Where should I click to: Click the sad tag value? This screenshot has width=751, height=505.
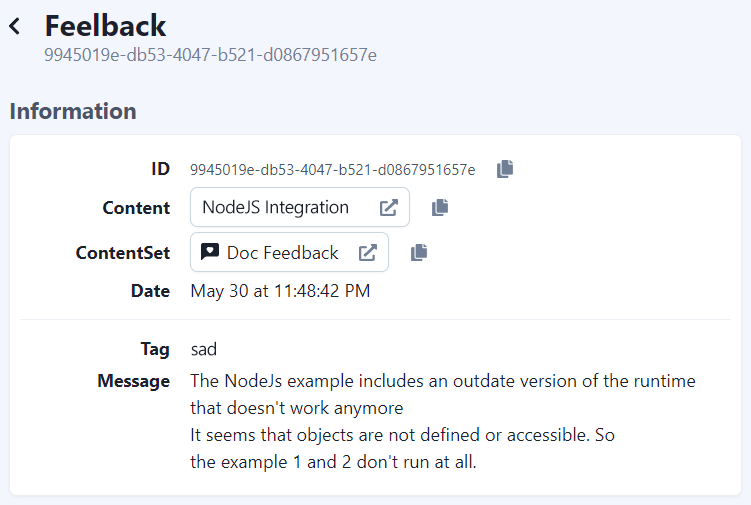point(204,349)
